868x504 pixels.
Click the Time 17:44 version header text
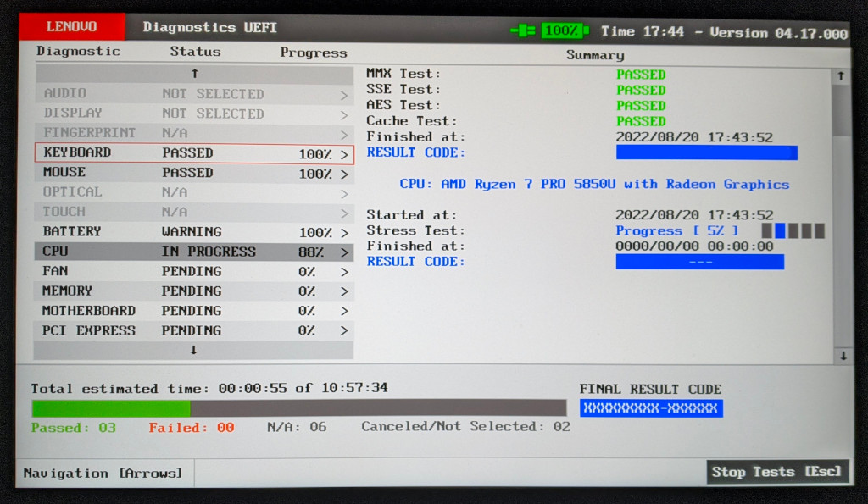pos(724,33)
